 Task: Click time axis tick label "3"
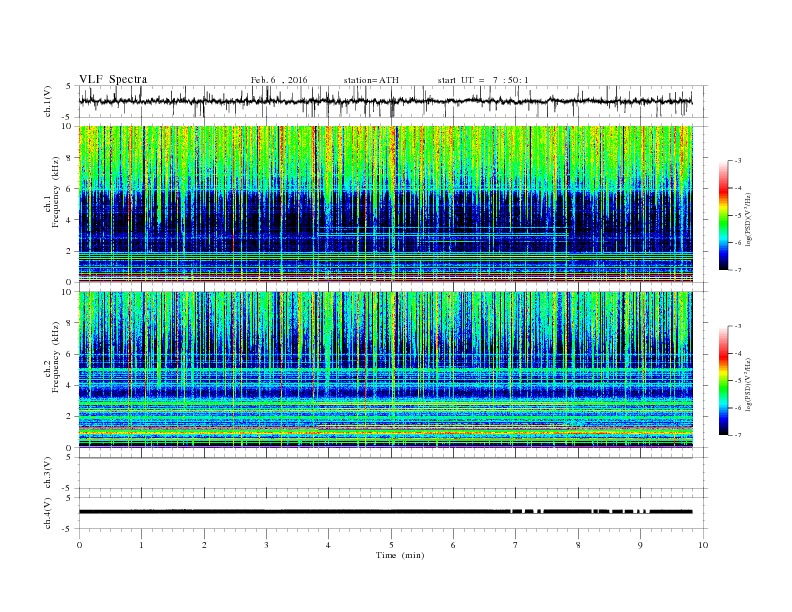(267, 545)
